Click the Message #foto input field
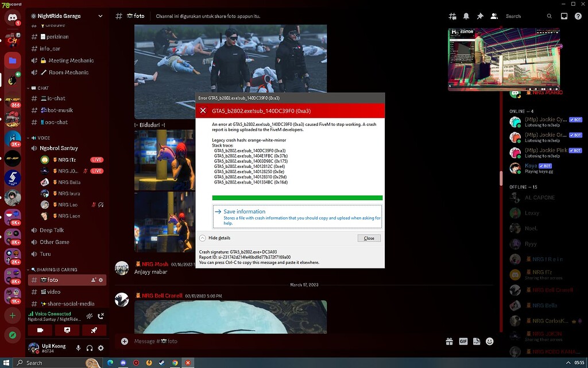Image resolution: width=588 pixels, height=368 pixels. pyautogui.click(x=285, y=342)
